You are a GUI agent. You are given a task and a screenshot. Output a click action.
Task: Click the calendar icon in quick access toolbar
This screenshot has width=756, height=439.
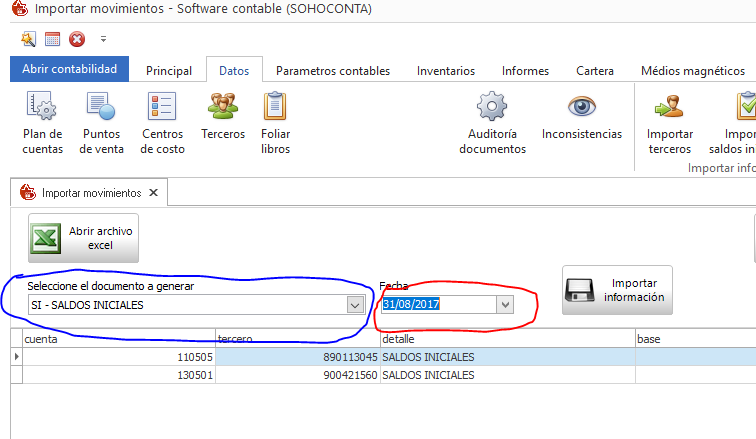(x=53, y=39)
